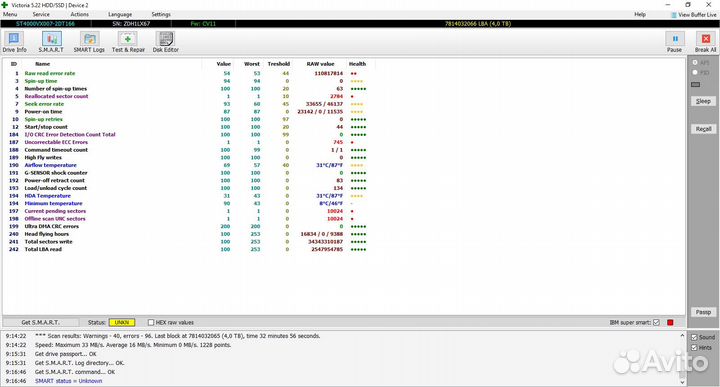Click the 7814032066 LBA (4,0 TB) capacity text
The height and width of the screenshot is (387, 720).
pos(478,23)
